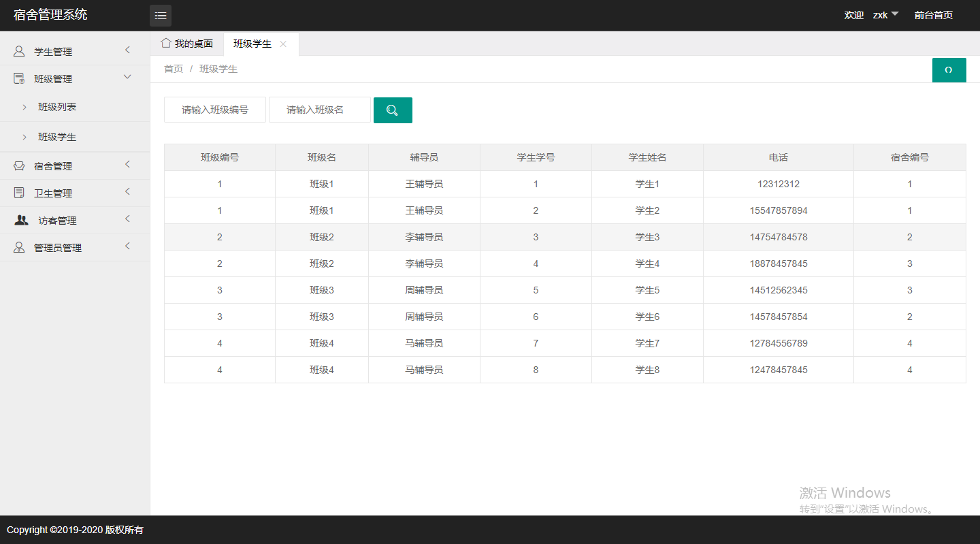Click the administrator management person icon
This screenshot has width=980, height=544.
click(x=19, y=247)
